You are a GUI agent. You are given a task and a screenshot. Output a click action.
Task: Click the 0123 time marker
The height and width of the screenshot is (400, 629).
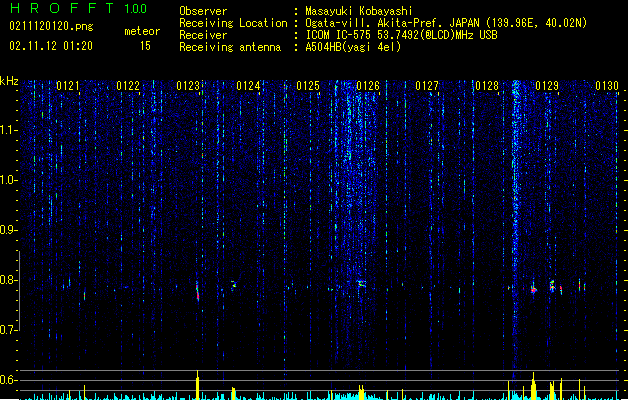(x=188, y=86)
